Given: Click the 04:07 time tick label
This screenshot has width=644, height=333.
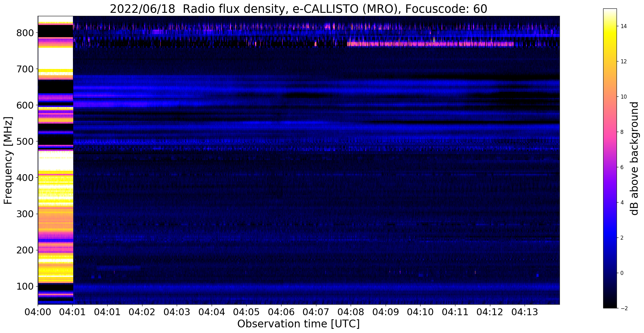Looking at the screenshot, I should click(x=316, y=312).
